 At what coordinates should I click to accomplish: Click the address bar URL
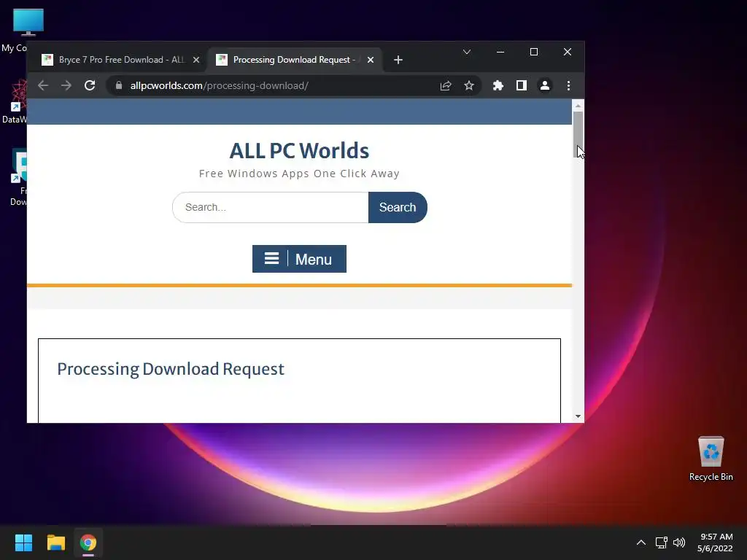click(x=219, y=86)
